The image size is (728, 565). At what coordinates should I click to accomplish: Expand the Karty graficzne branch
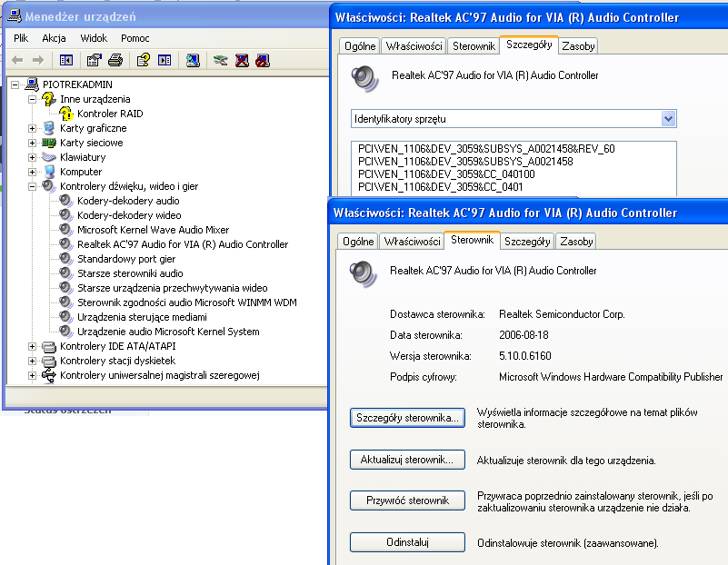click(x=32, y=128)
